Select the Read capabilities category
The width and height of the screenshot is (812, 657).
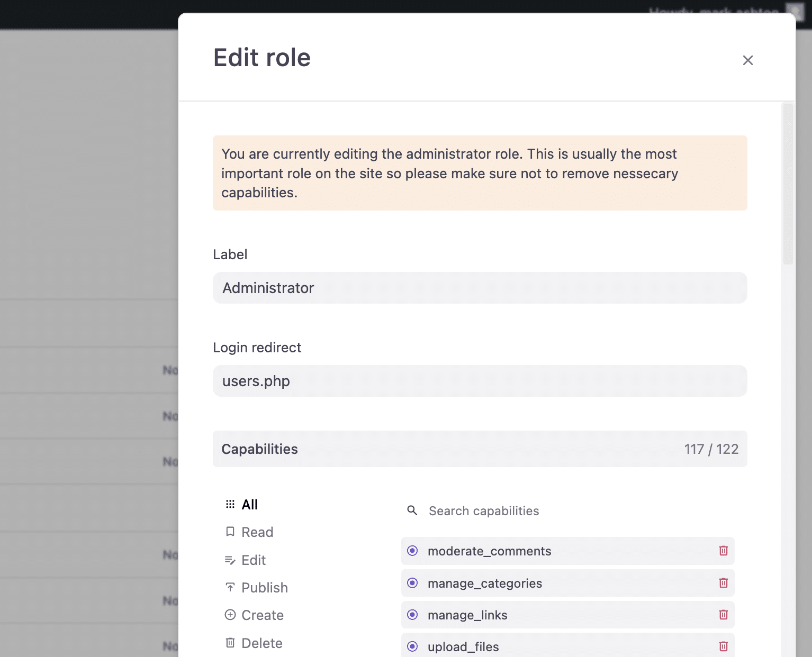coord(249,532)
